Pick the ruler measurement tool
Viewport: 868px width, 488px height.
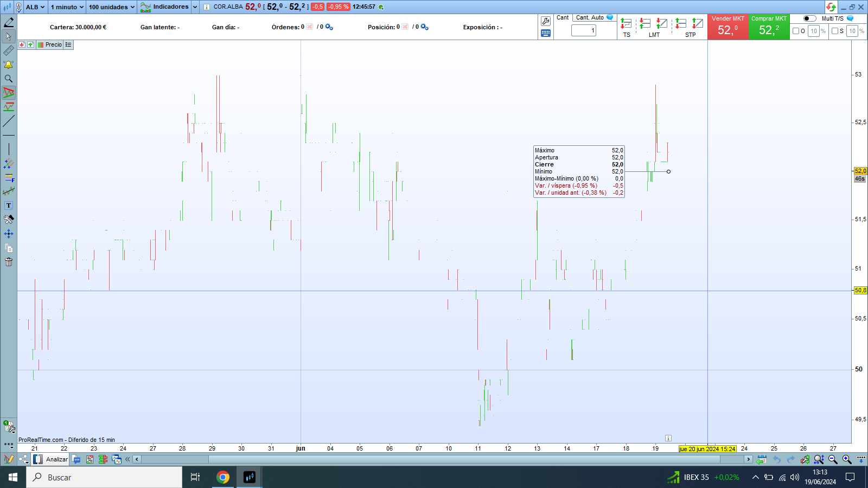click(x=9, y=50)
